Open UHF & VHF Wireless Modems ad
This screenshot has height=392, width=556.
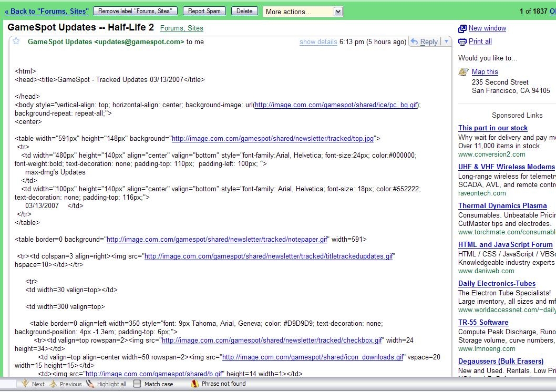[x=507, y=167]
